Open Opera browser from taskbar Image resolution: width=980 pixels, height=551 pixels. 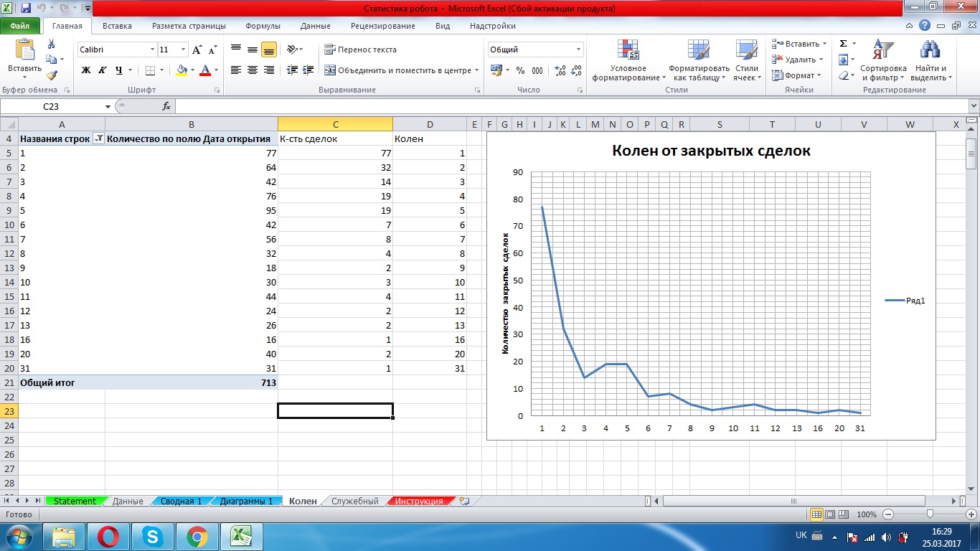(x=108, y=536)
